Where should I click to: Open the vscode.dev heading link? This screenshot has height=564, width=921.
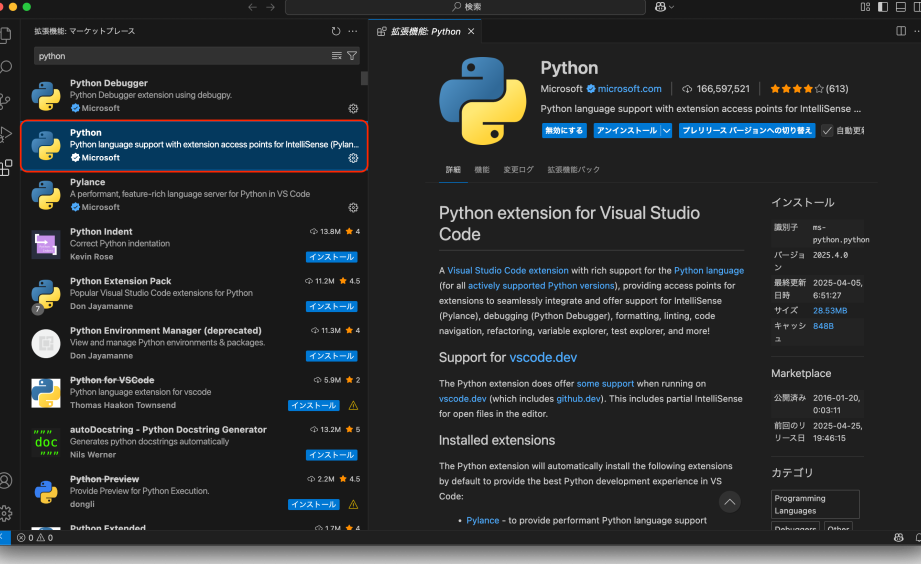tap(543, 357)
